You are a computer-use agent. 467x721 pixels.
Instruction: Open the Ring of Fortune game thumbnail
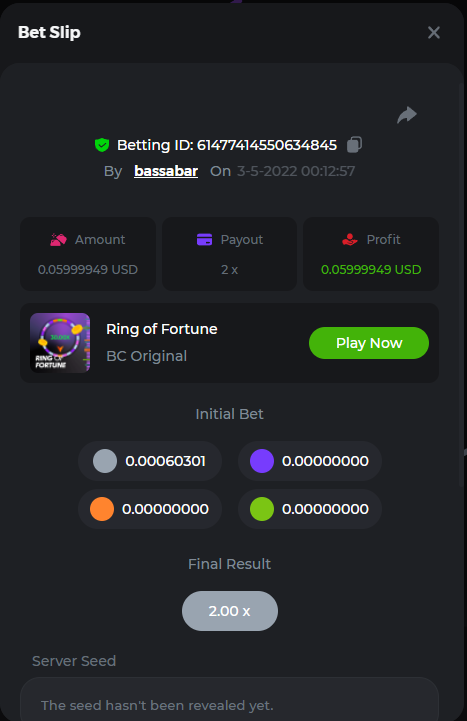click(60, 343)
